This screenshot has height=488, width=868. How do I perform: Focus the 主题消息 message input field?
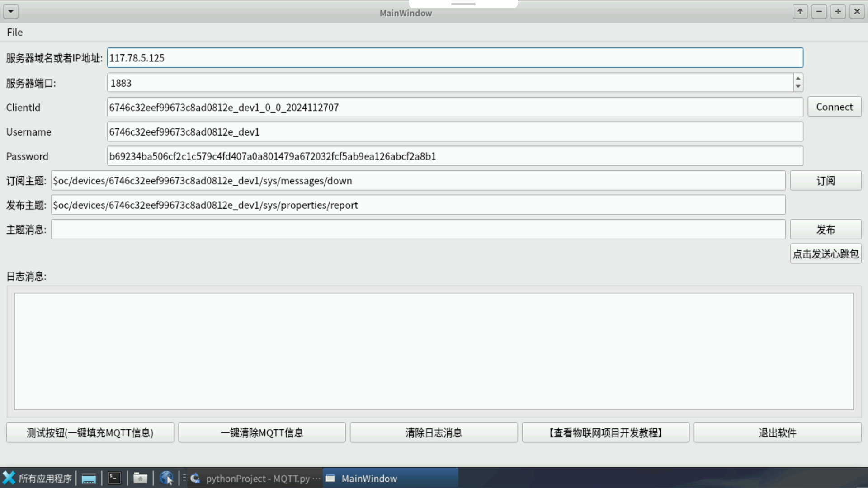pos(418,230)
